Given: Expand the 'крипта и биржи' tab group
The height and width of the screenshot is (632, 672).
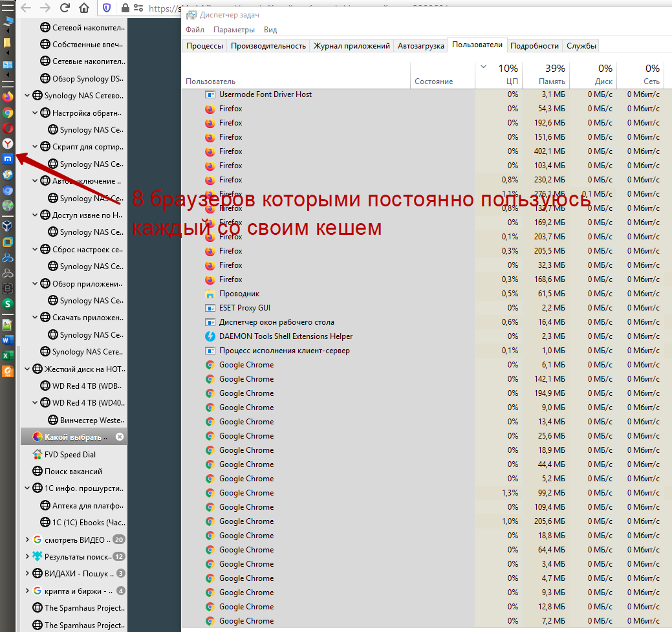Looking at the screenshot, I should tap(27, 591).
